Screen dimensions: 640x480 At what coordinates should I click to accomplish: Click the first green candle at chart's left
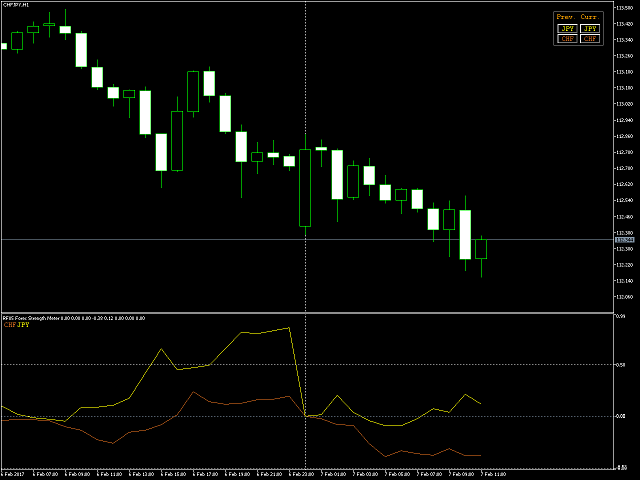(17, 40)
